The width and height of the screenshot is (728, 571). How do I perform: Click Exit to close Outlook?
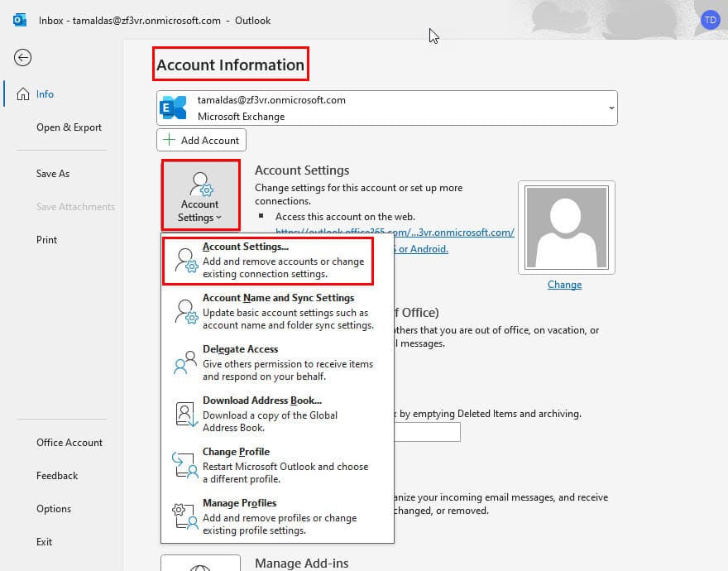[x=44, y=542]
